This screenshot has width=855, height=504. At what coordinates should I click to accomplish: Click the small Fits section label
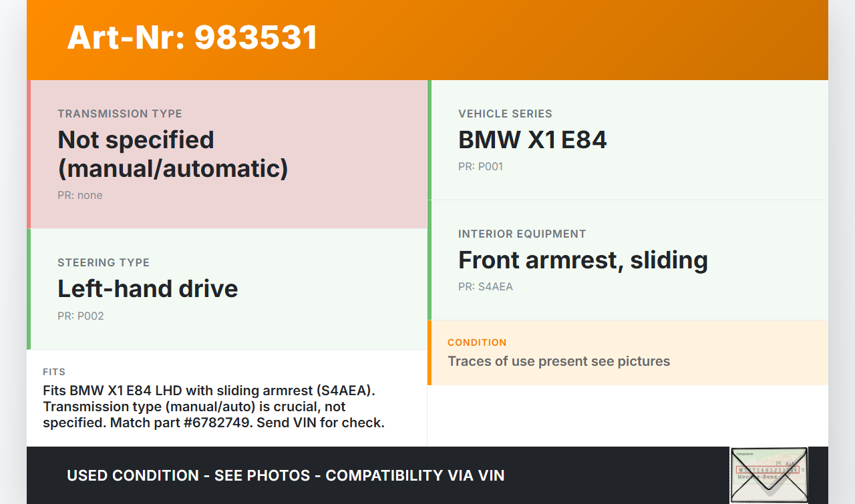[x=54, y=372]
